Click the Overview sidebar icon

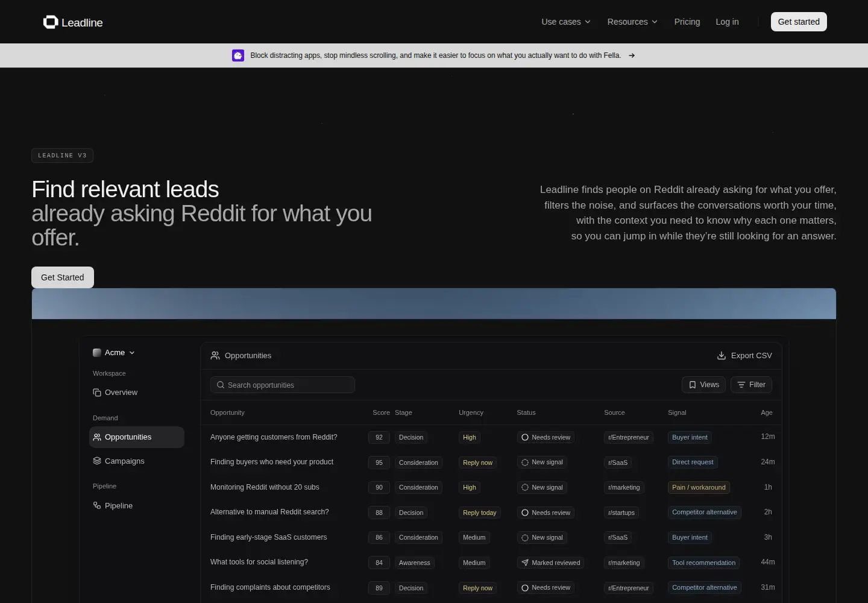(x=97, y=393)
